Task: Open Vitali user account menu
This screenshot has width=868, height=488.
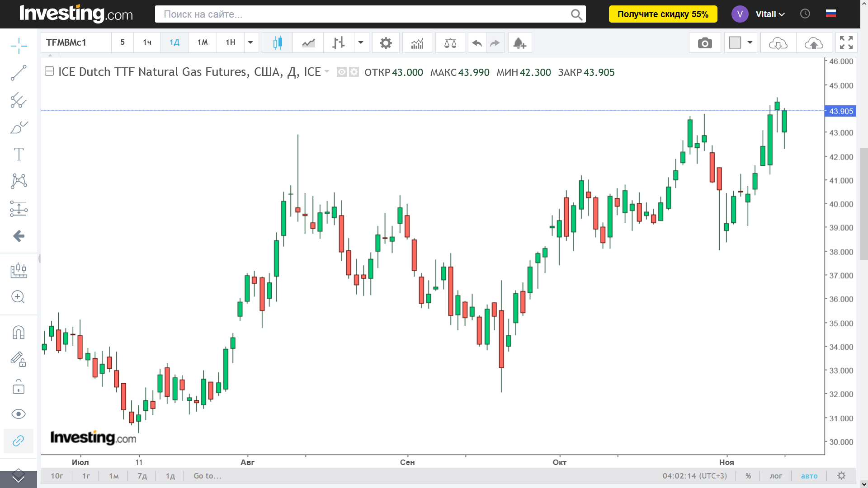Action: [769, 14]
